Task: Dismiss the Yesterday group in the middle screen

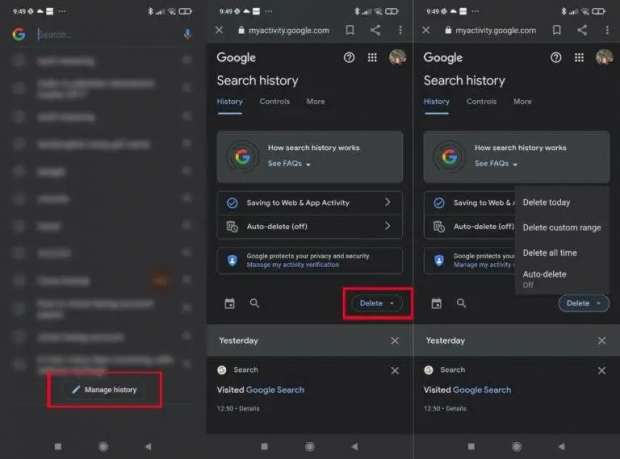Action: coord(394,341)
